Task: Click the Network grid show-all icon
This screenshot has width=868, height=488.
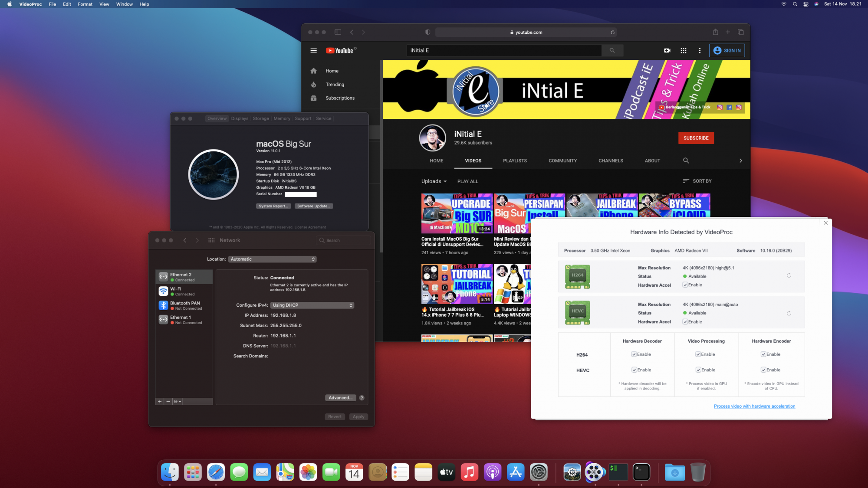Action: [211, 240]
